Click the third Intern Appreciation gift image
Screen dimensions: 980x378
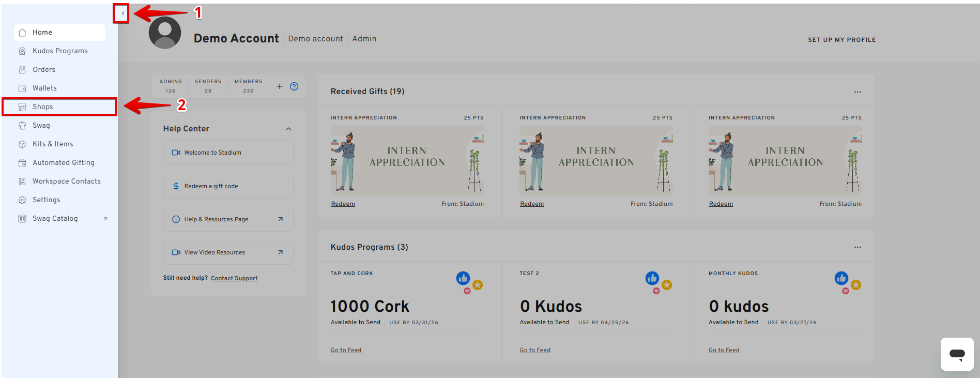coord(785,161)
